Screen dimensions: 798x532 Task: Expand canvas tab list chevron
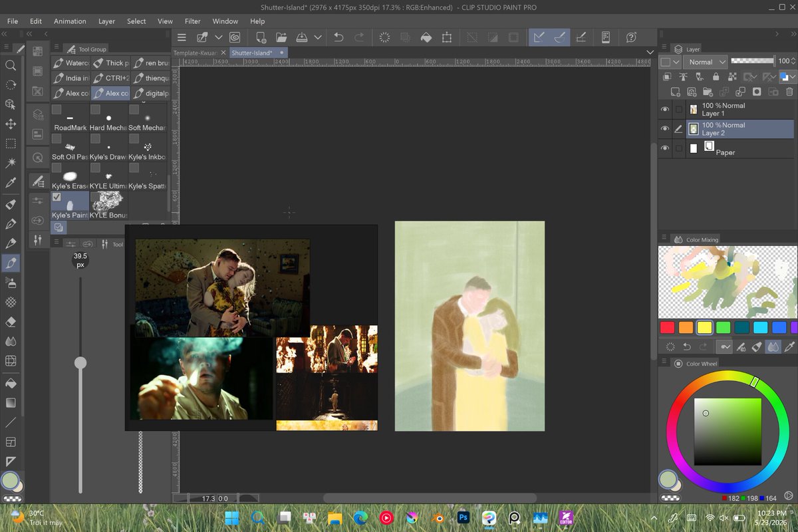(x=650, y=53)
